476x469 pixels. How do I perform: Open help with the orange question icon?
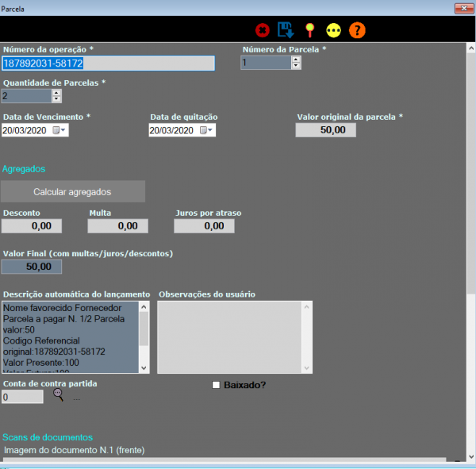[357, 30]
